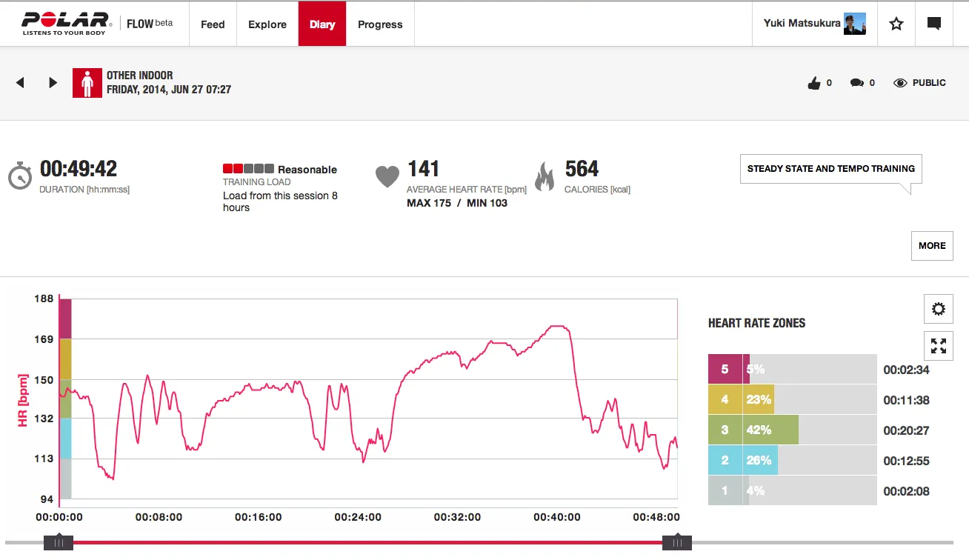Open the comments bubble icon
969x560 pixels.
coord(856,84)
